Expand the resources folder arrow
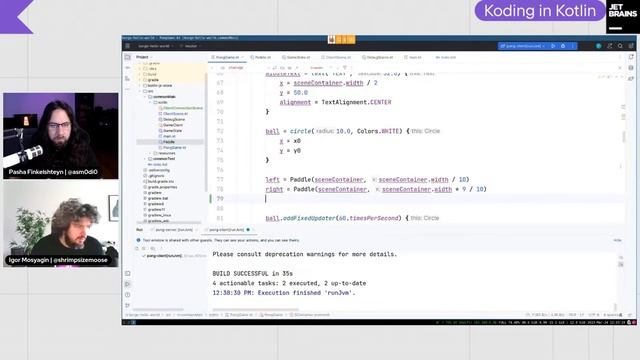The height and width of the screenshot is (360, 640). pyautogui.click(x=150, y=153)
